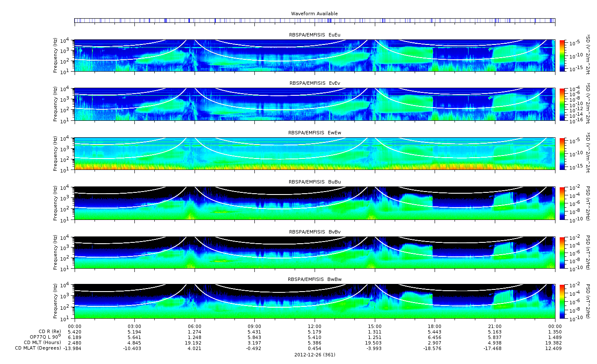Click the MLAT value "0.454"
Screen dimensions: 597x364
315,348
